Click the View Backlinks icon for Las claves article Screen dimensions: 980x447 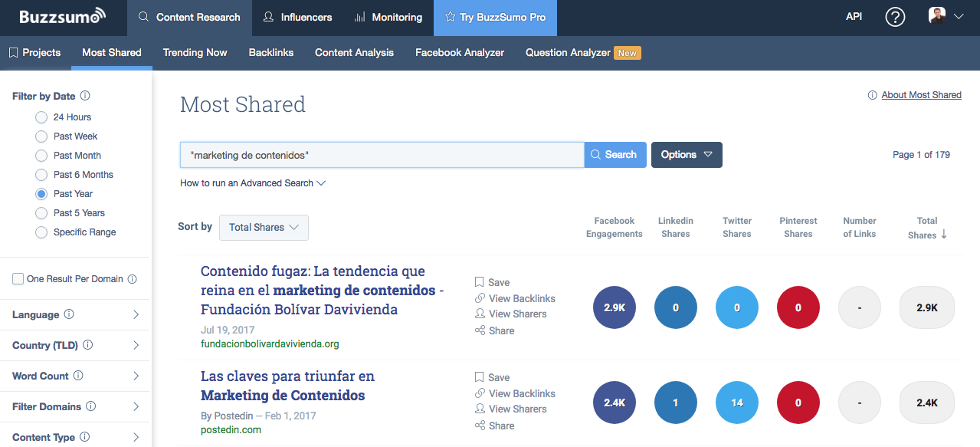coord(480,393)
